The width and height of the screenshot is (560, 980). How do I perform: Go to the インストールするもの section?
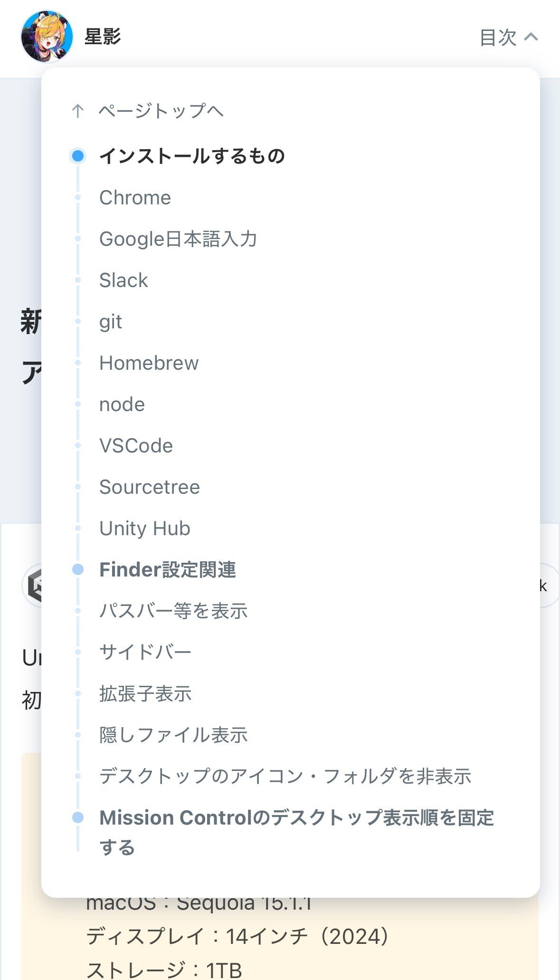pos(192,156)
